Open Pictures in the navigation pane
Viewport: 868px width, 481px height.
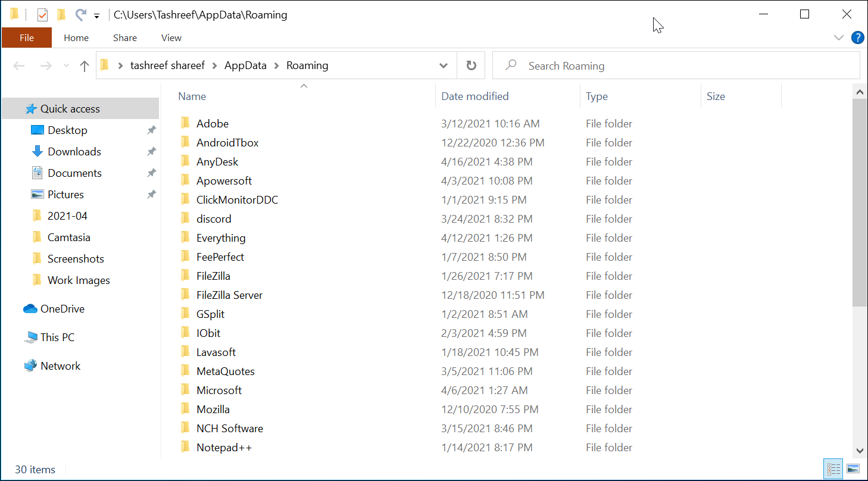[x=65, y=195]
